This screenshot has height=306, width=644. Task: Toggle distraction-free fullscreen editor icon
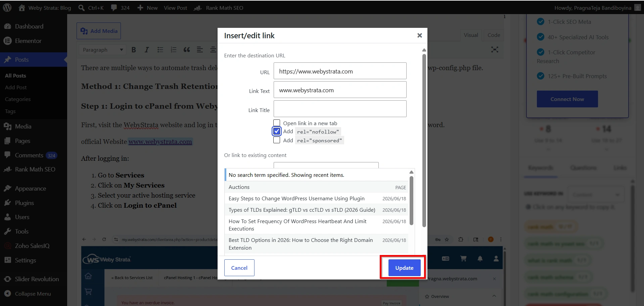pyautogui.click(x=495, y=50)
